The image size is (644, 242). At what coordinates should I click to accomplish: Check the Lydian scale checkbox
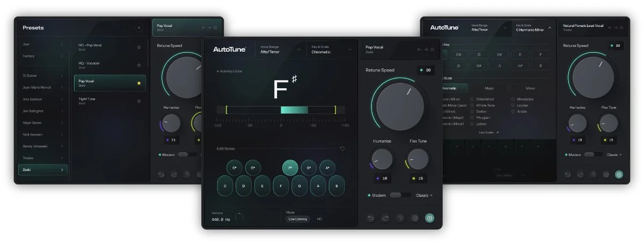click(x=472, y=124)
